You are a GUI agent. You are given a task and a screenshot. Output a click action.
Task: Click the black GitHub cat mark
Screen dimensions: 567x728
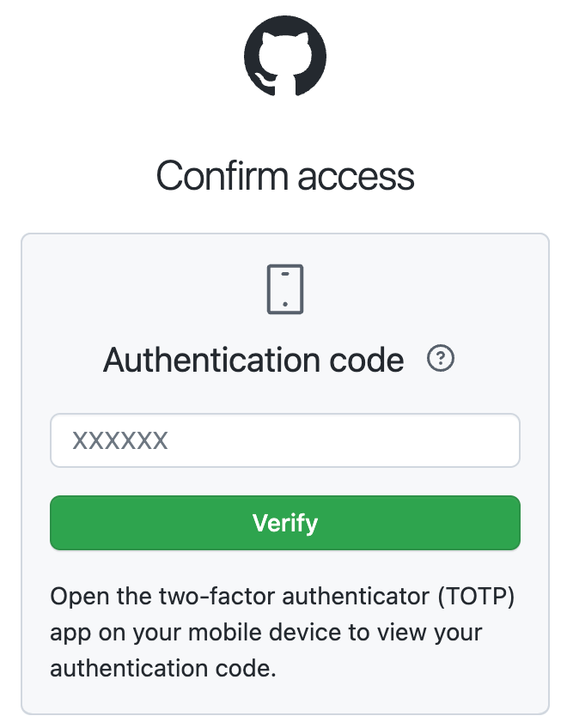click(285, 54)
